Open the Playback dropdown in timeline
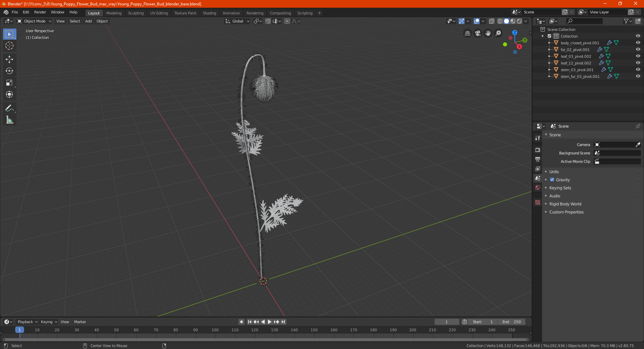The height and width of the screenshot is (349, 644). point(27,322)
